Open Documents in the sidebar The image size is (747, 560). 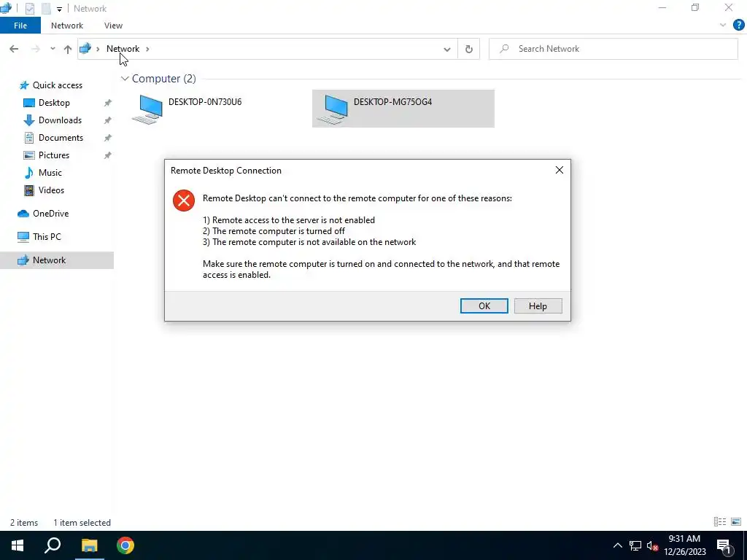pos(61,138)
